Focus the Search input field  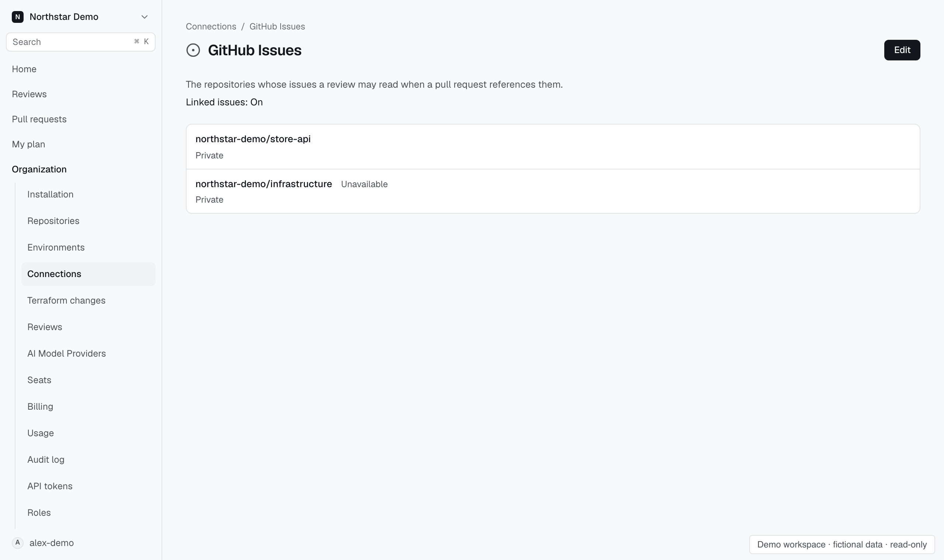click(x=80, y=42)
